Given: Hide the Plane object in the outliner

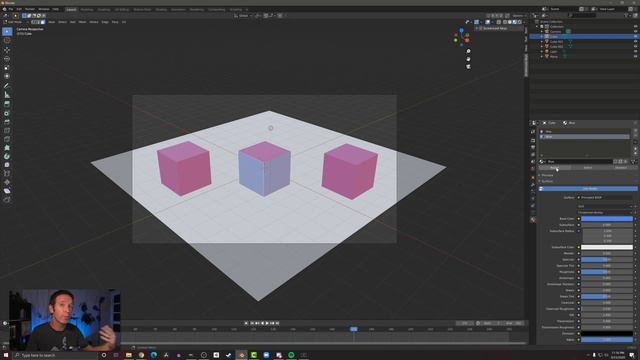Looking at the screenshot, I should [x=635, y=57].
